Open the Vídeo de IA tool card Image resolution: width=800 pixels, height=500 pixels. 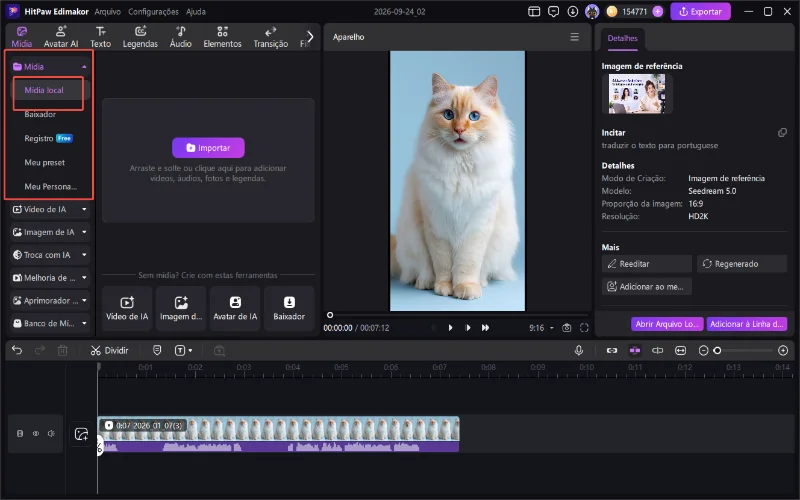[127, 308]
